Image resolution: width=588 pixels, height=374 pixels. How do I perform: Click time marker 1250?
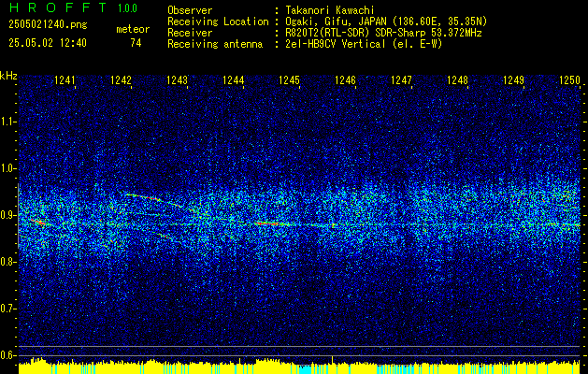(x=569, y=80)
